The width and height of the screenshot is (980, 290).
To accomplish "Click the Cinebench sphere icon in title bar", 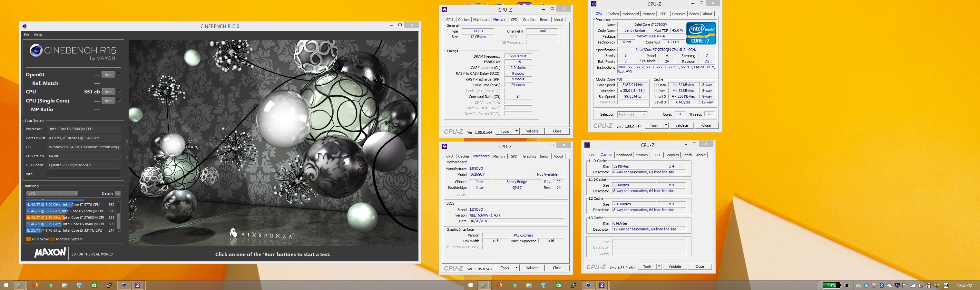I will pyautogui.click(x=25, y=26).
